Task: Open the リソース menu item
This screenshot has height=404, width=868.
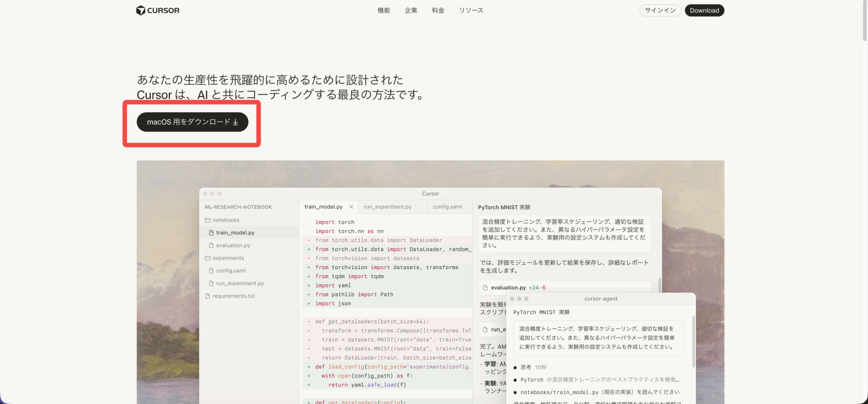Action: 470,10
